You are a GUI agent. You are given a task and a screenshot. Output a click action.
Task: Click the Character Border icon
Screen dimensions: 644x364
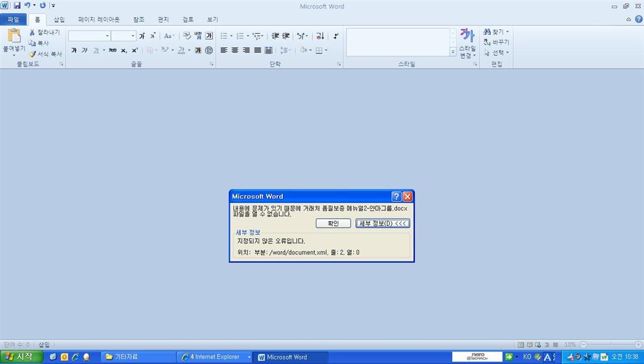(209, 36)
